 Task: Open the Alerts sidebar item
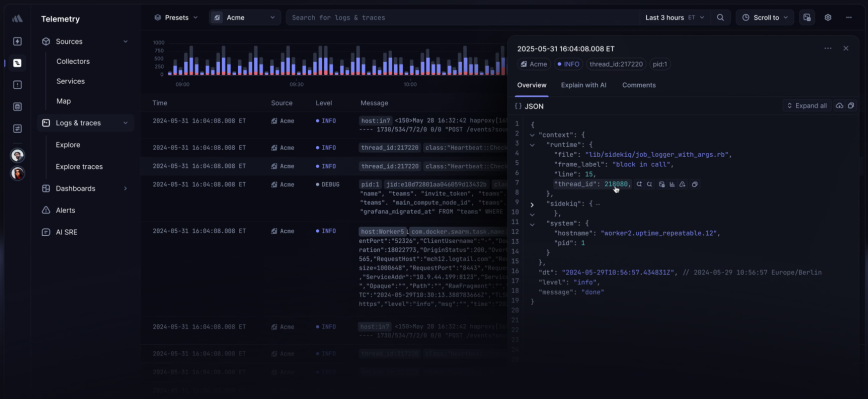pos(65,210)
